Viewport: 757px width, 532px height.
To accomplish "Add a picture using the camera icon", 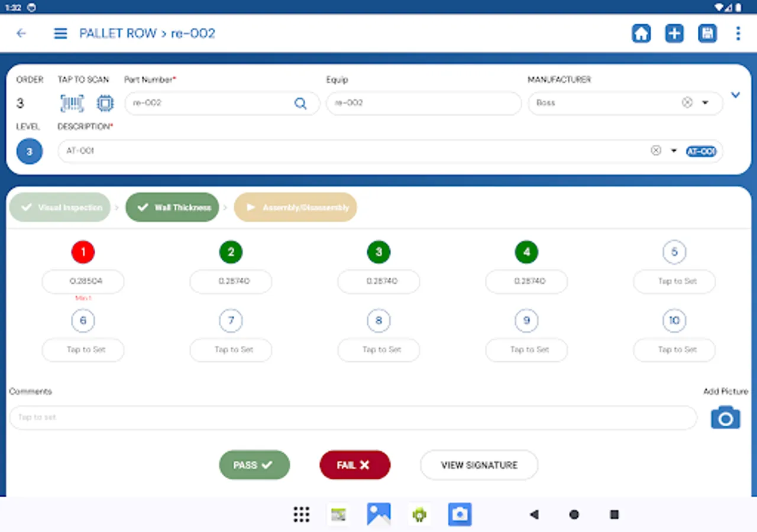I will [x=725, y=417].
